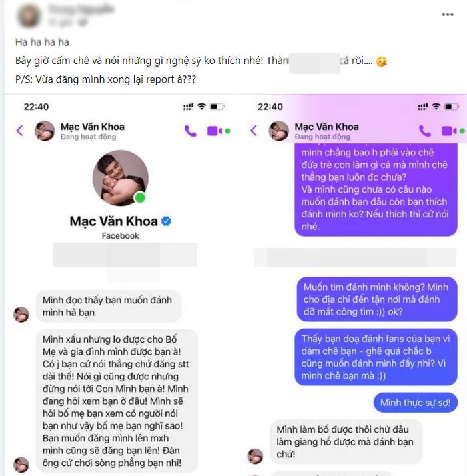Open the post options three-dot menu
Viewport: 467px width, 476px height.
pos(447,15)
